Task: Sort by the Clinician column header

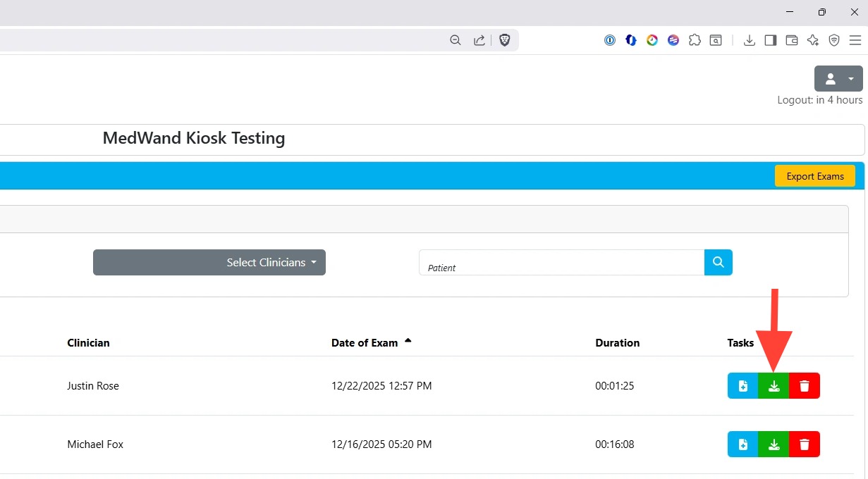Action: coord(89,343)
